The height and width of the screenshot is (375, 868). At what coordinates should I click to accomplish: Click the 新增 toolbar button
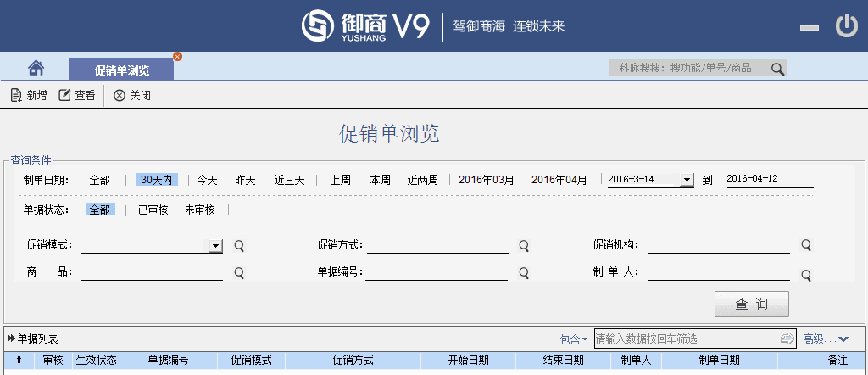click(29, 95)
